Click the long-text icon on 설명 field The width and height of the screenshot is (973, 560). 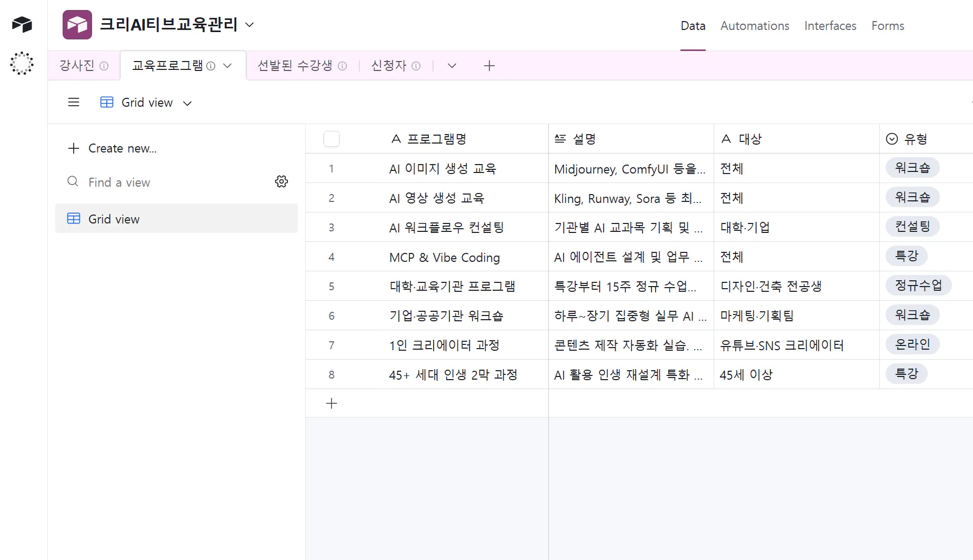click(x=559, y=138)
